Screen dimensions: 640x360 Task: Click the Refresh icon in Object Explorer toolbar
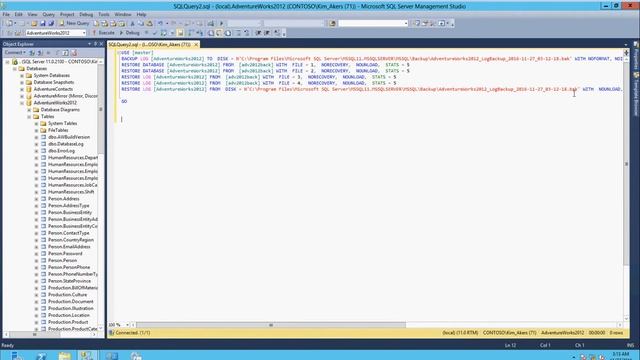65,53
